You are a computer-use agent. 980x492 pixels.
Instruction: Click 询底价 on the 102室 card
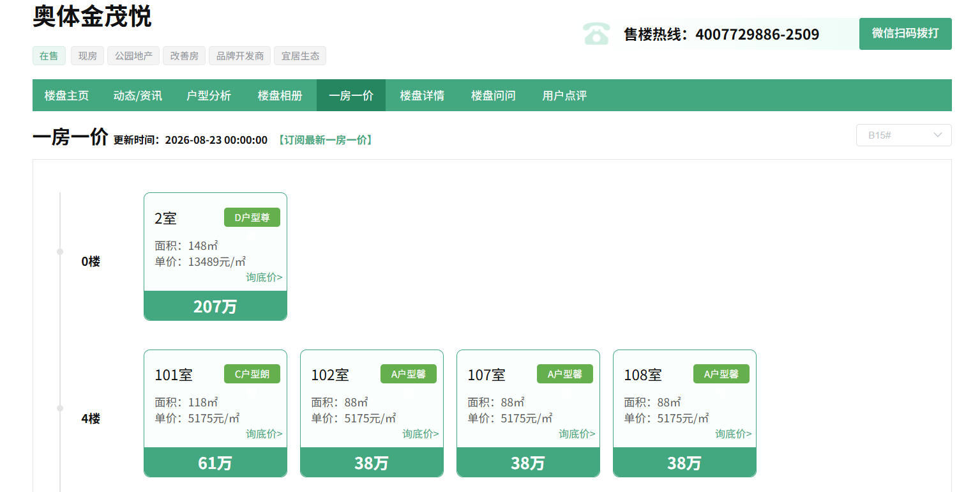pyautogui.click(x=421, y=434)
